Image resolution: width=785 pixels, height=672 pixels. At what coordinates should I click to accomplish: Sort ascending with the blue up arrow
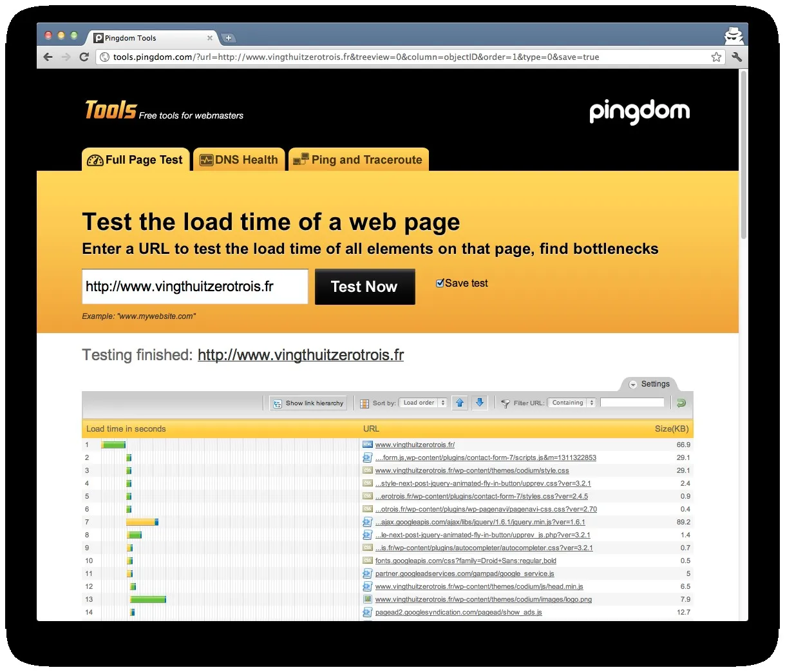[460, 403]
